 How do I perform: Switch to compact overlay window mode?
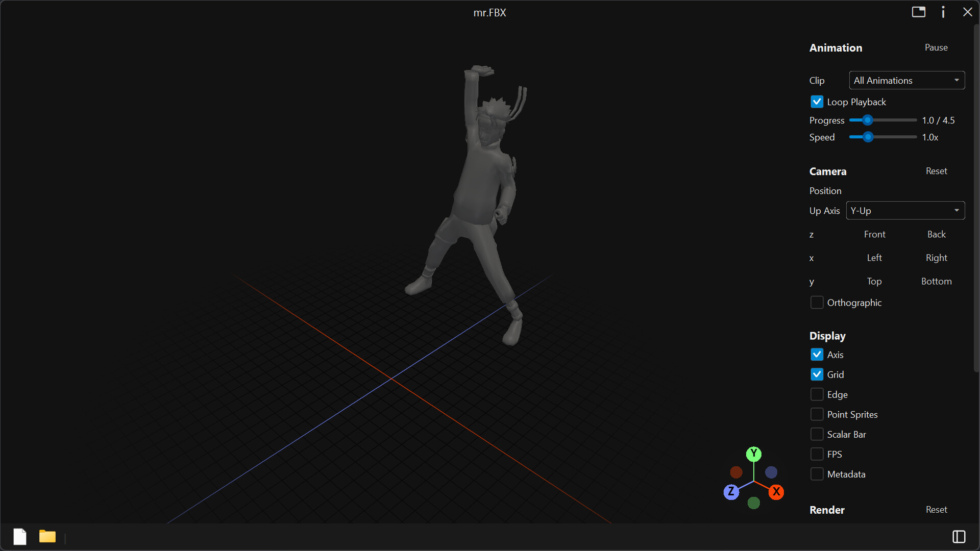(x=919, y=12)
